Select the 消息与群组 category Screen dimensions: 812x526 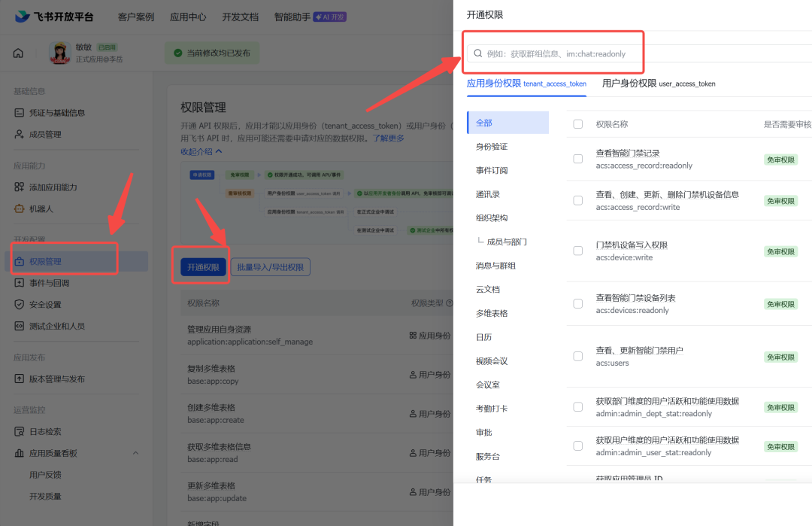495,266
